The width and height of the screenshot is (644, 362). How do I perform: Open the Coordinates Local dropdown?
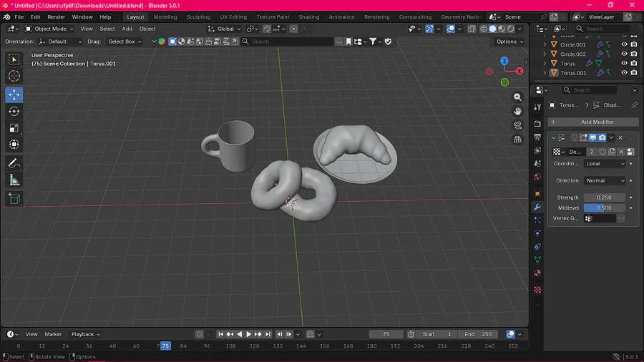605,163
